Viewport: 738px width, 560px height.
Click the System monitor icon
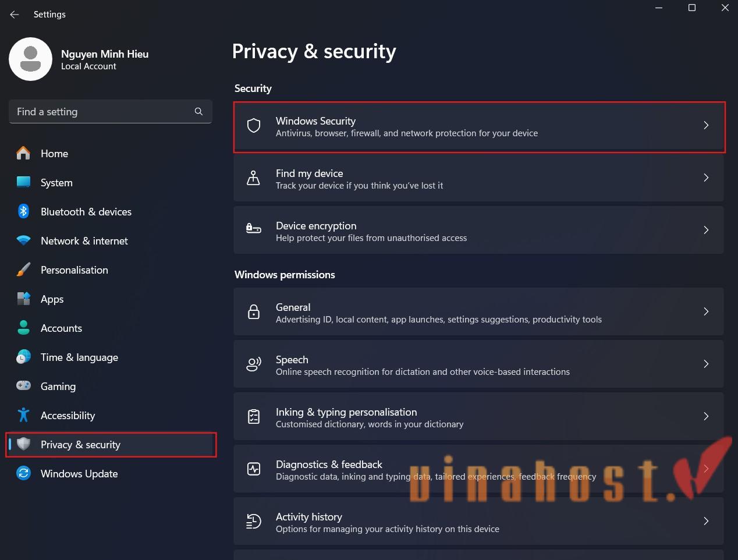[x=23, y=182]
